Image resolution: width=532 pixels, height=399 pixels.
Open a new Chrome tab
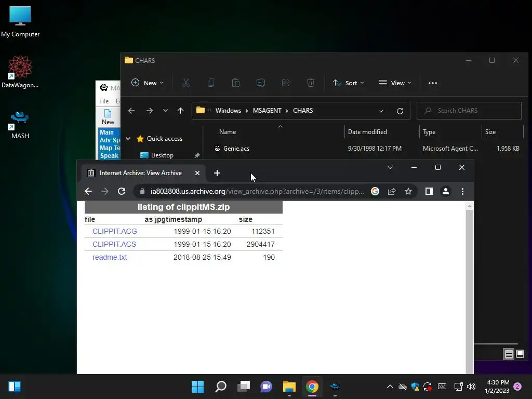(x=217, y=173)
